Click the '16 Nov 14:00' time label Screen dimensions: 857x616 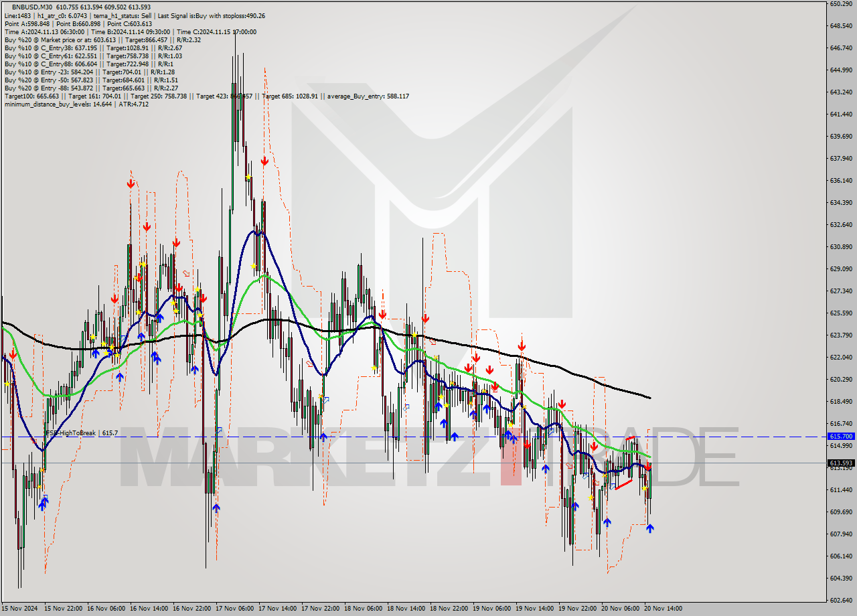point(149,609)
